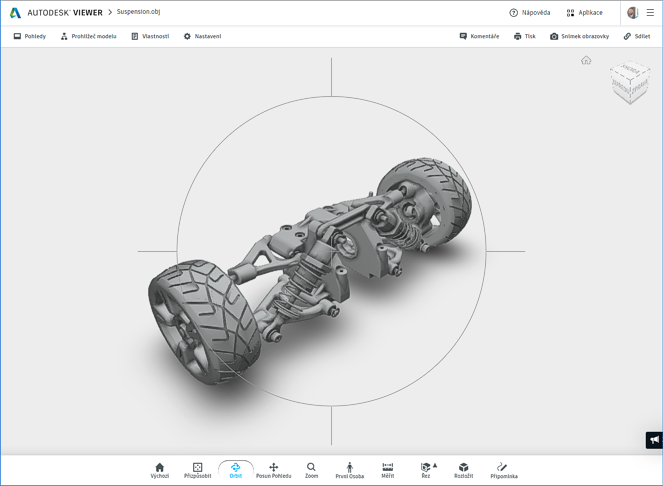Select Posun Pohledu pan tool

(274, 470)
